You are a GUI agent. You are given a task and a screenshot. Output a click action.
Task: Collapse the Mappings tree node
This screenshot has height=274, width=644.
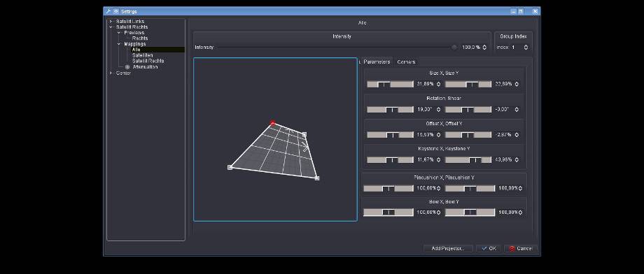tap(119, 44)
